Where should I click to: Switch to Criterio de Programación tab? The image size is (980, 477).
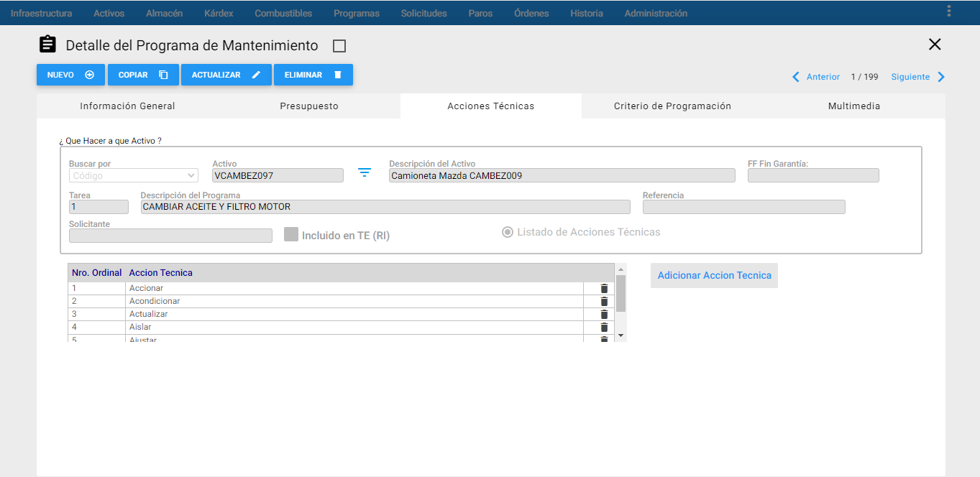tap(672, 106)
